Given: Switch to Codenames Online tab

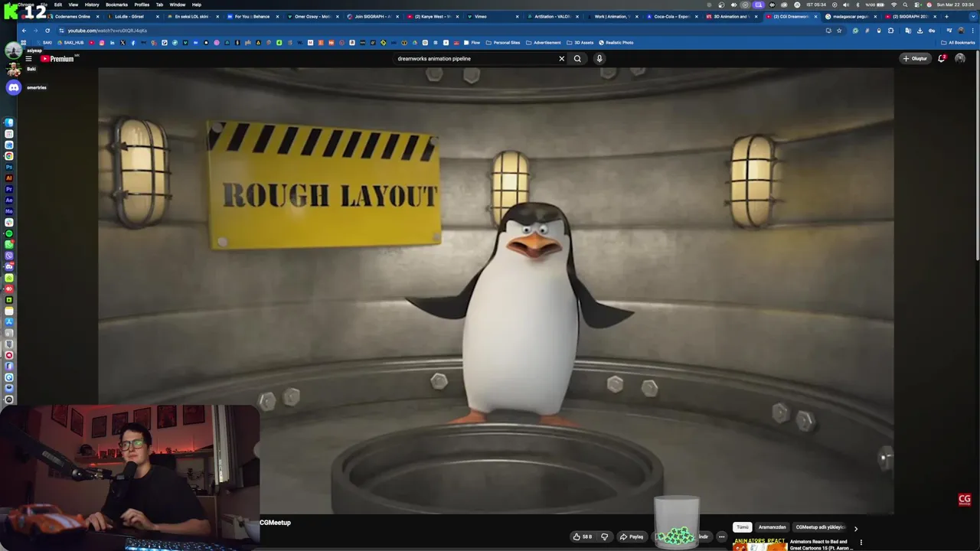Looking at the screenshot, I should click(x=73, y=16).
